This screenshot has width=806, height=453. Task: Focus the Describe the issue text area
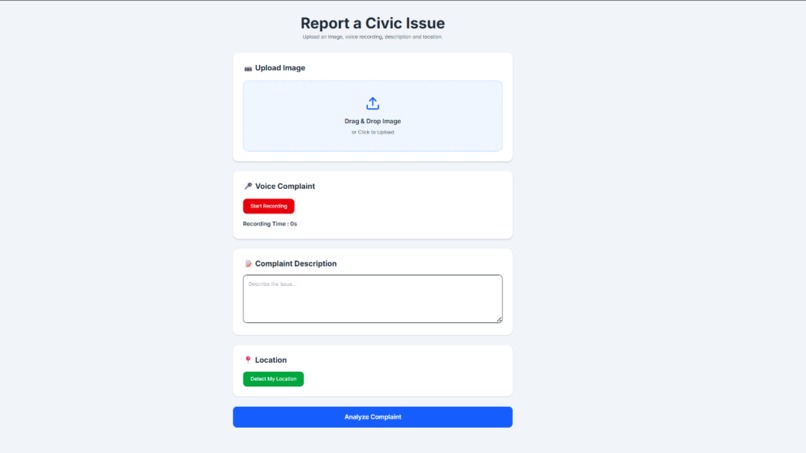point(373,299)
